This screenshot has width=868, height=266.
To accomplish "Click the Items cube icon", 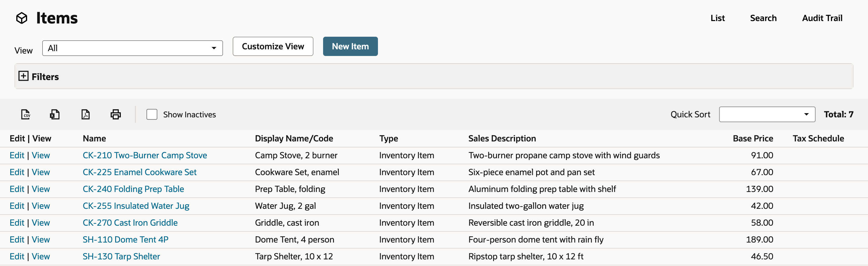I will pos(22,18).
